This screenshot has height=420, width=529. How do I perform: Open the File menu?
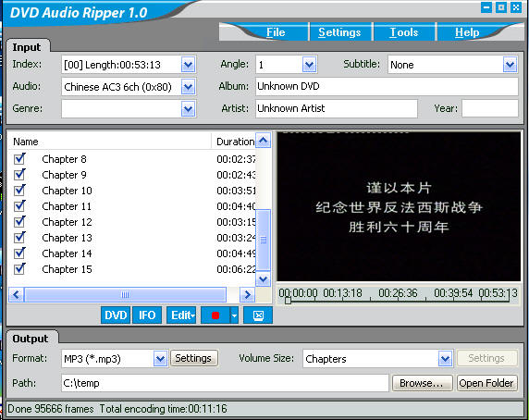click(276, 32)
